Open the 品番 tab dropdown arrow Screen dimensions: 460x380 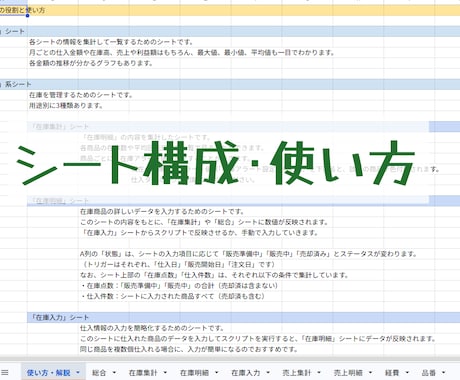coord(444,372)
